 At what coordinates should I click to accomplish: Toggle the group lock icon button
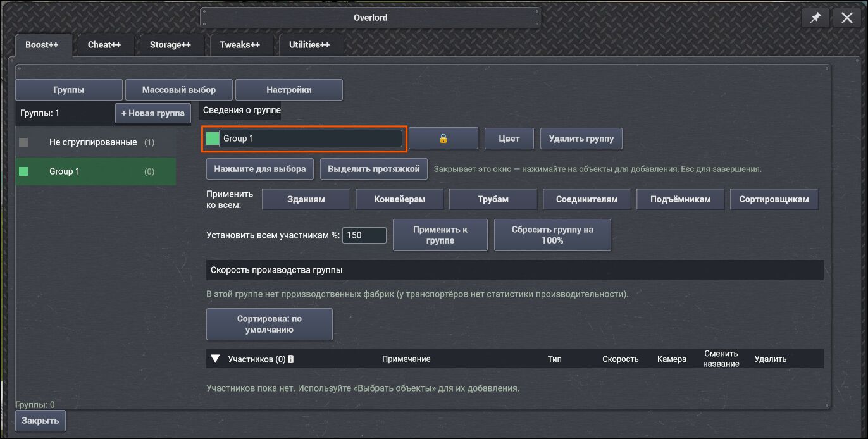click(x=443, y=139)
